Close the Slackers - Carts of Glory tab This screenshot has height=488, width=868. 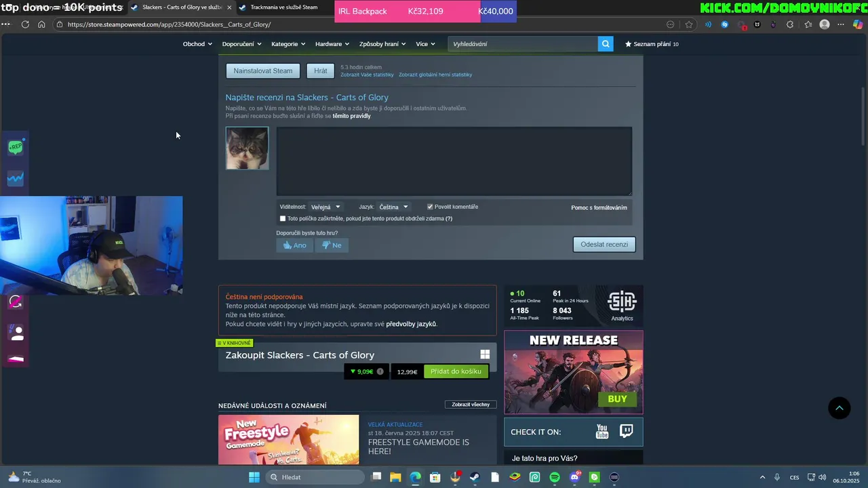[229, 7]
